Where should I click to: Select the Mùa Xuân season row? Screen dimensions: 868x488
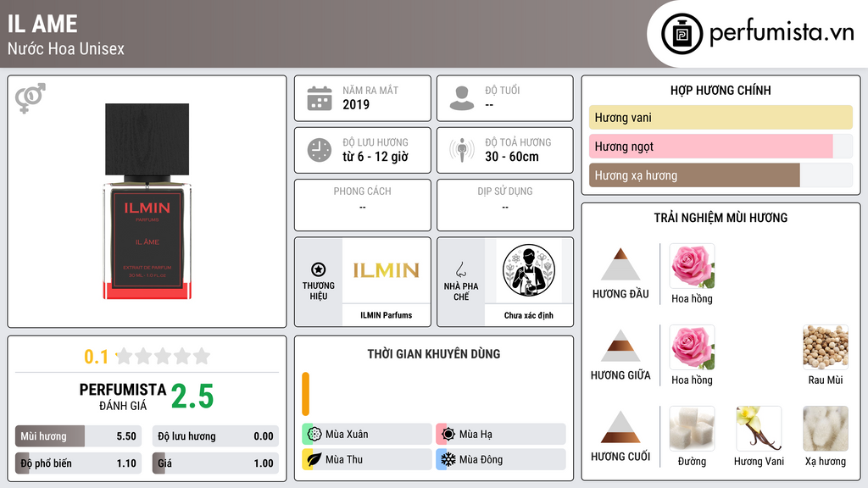point(367,434)
